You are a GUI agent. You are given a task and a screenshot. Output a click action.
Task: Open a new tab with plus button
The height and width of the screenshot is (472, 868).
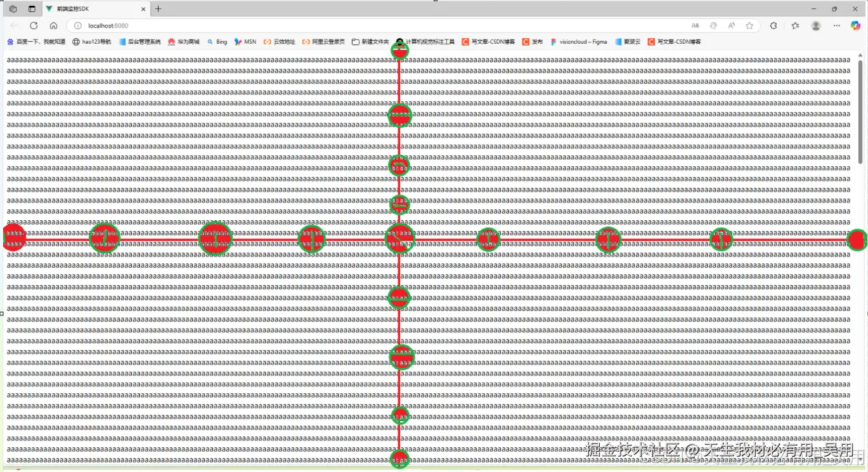159,9
